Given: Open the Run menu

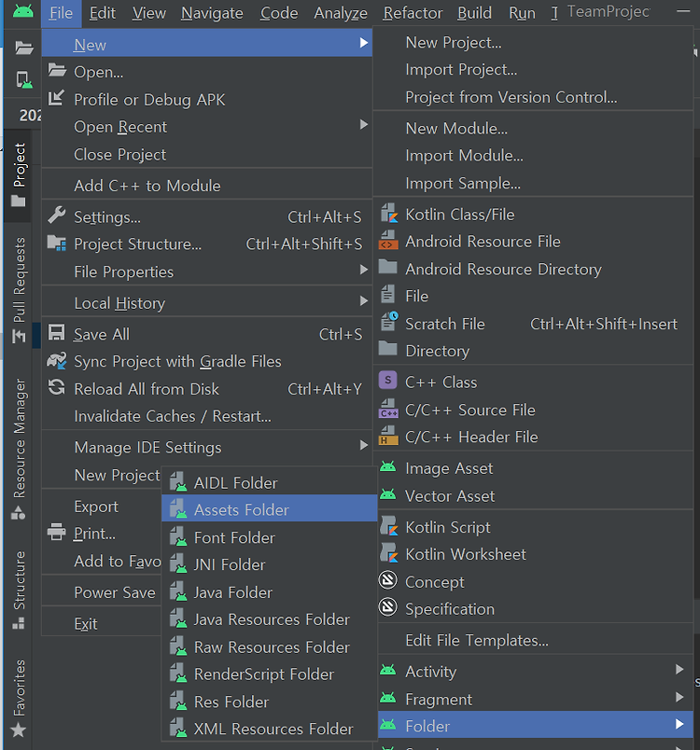Looking at the screenshot, I should pyautogui.click(x=522, y=13).
